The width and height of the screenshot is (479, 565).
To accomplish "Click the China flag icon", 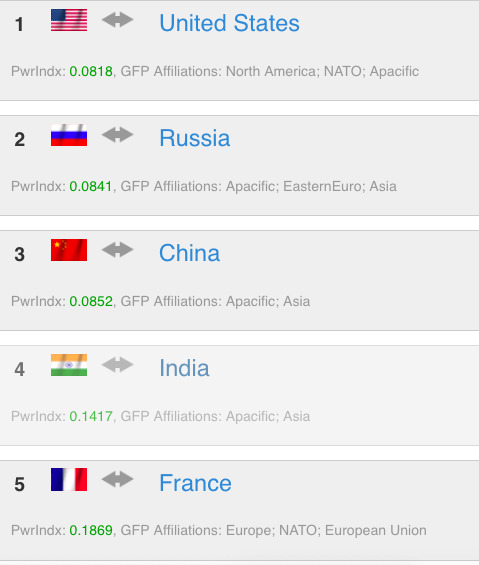I will coord(69,250).
